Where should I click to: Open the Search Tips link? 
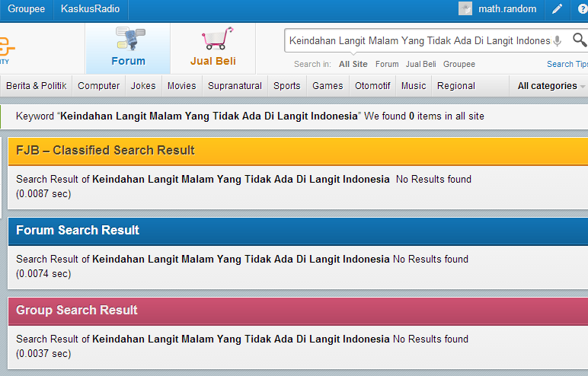point(567,64)
